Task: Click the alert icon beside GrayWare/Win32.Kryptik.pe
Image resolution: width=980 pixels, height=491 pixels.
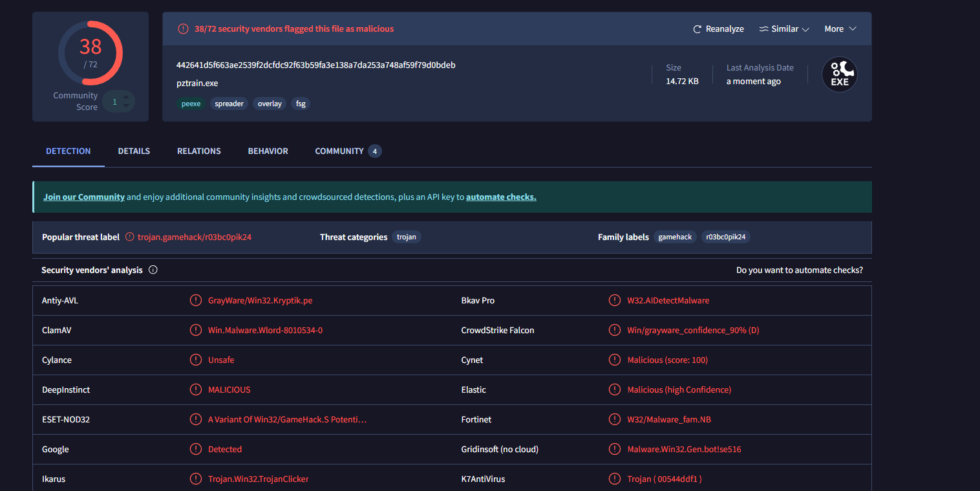Action: (x=195, y=301)
